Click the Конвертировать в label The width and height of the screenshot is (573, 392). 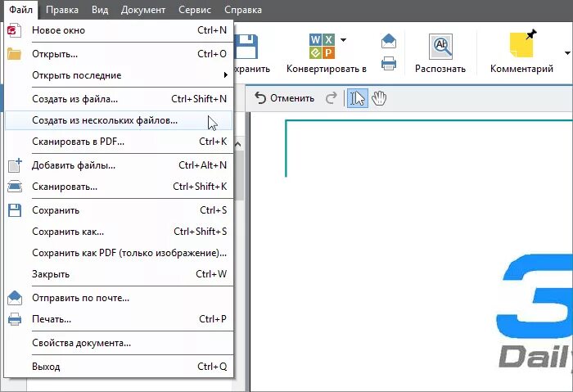[x=327, y=69]
